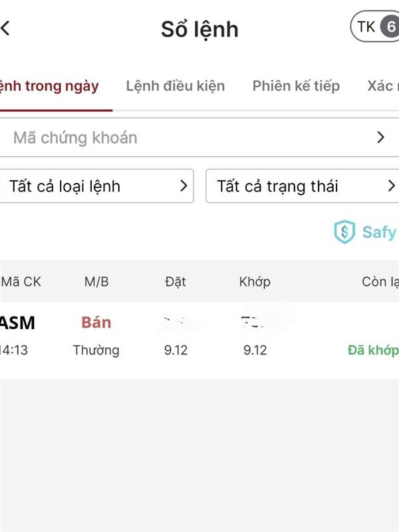Click chevron in Mã chứng khoán field
This screenshot has width=399, height=532.
[x=380, y=138]
